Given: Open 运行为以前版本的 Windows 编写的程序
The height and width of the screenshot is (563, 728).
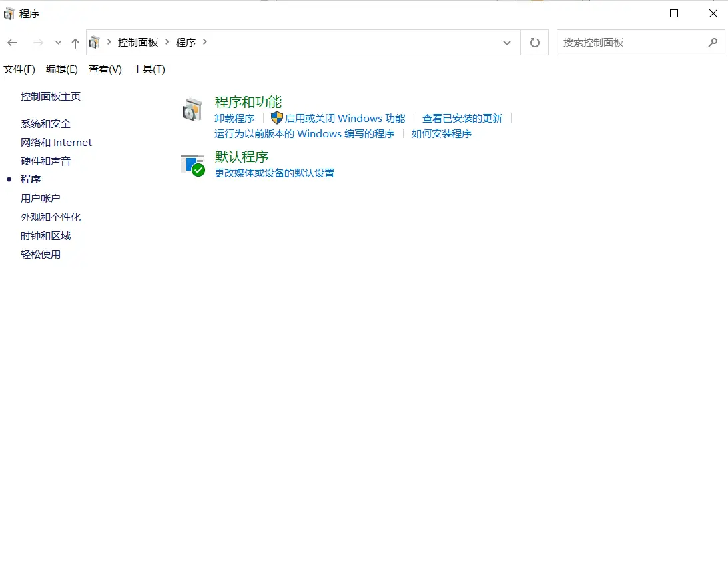Looking at the screenshot, I should point(304,134).
